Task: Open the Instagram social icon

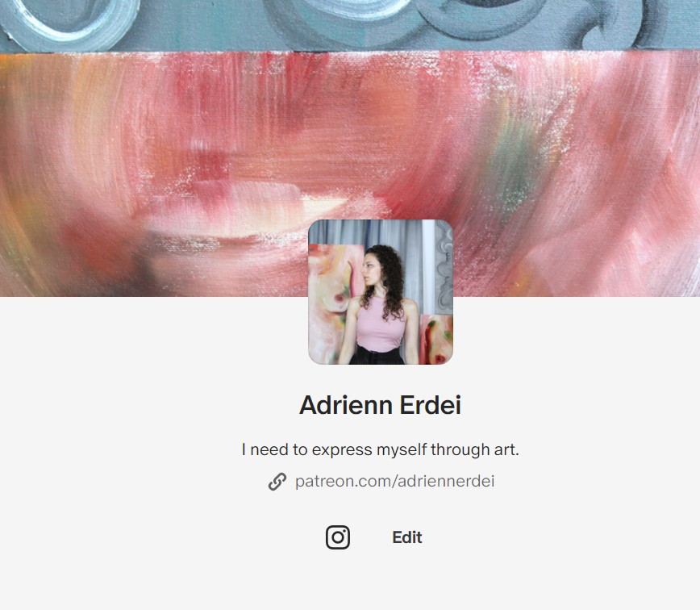Action: coord(337,537)
